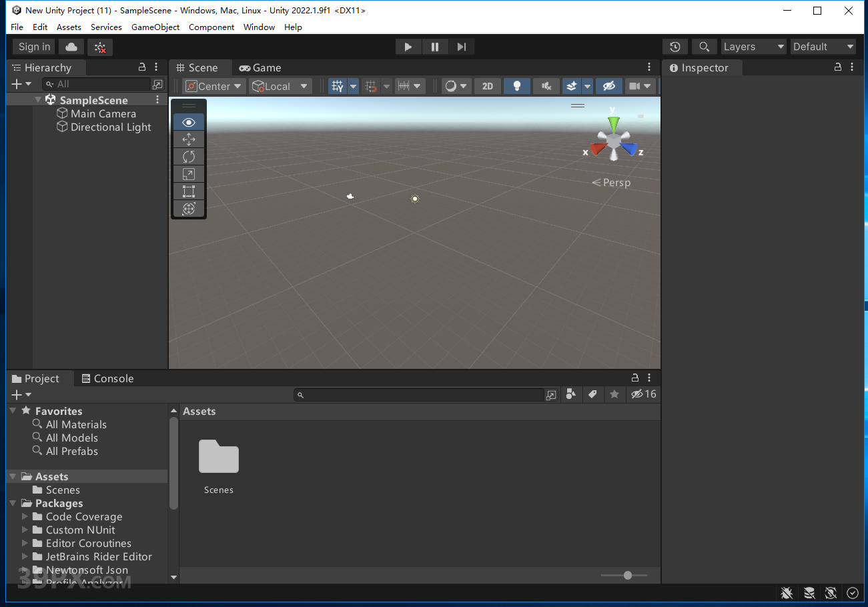Click the version control icon beside cloud
The height and width of the screenshot is (607, 868).
[x=100, y=47]
